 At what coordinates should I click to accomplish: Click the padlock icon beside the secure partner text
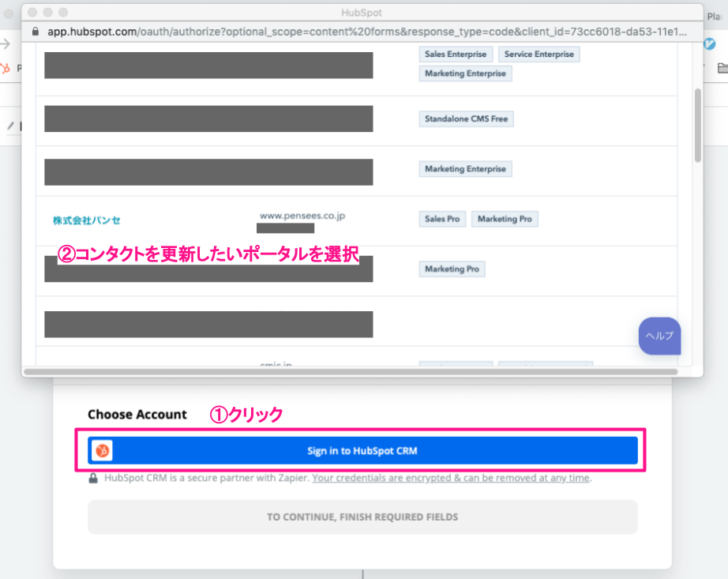click(94, 478)
